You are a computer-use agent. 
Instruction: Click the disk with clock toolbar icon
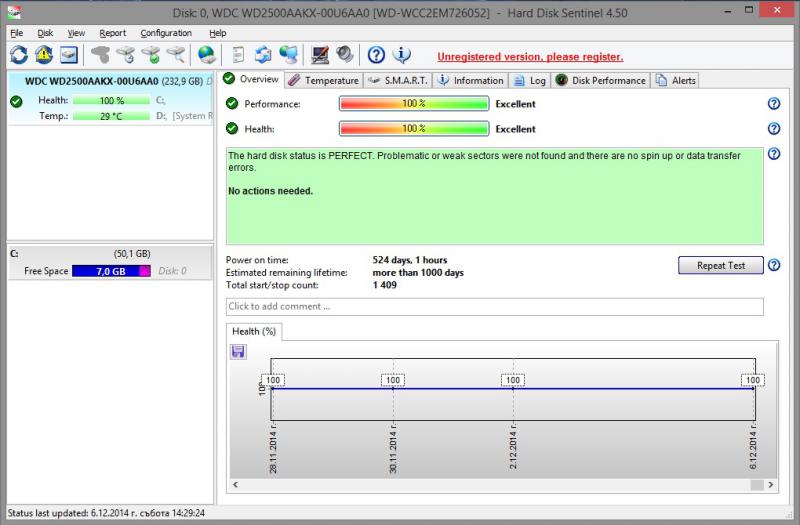(x=126, y=55)
